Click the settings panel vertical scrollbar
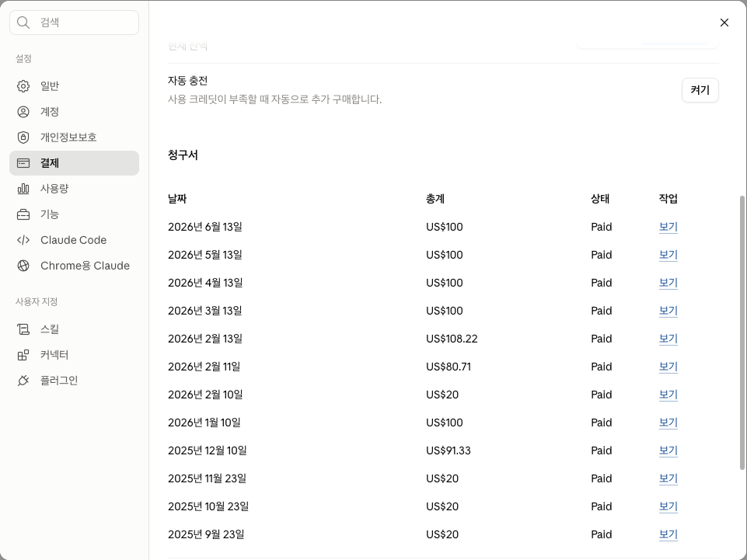Viewport: 747px width, 560px height. [742, 332]
